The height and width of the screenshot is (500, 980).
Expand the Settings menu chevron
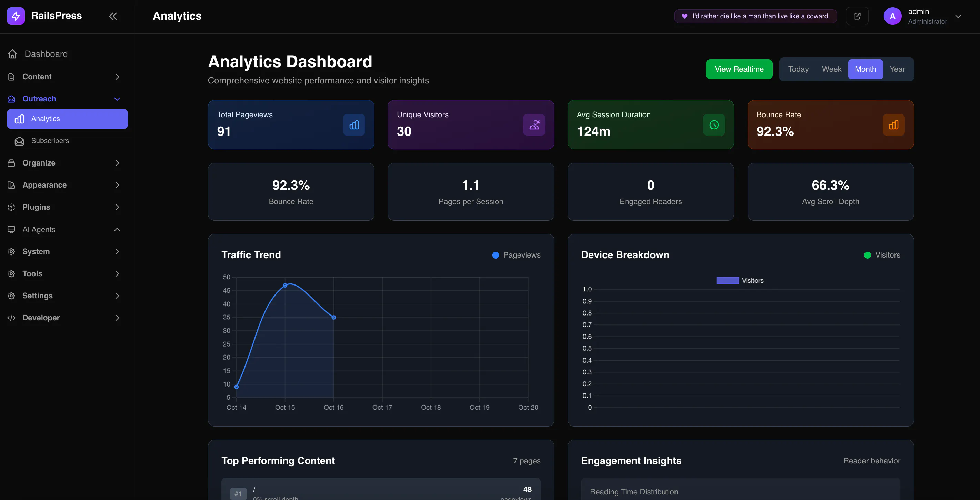click(117, 296)
